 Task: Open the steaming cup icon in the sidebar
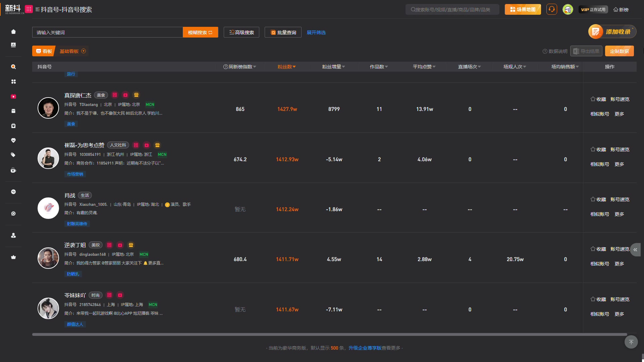click(x=13, y=170)
